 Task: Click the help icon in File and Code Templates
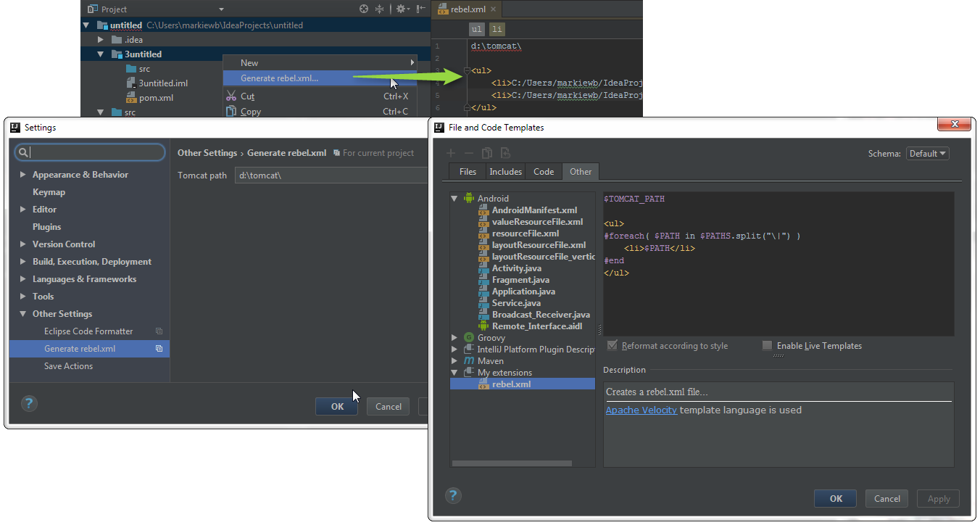(453, 496)
